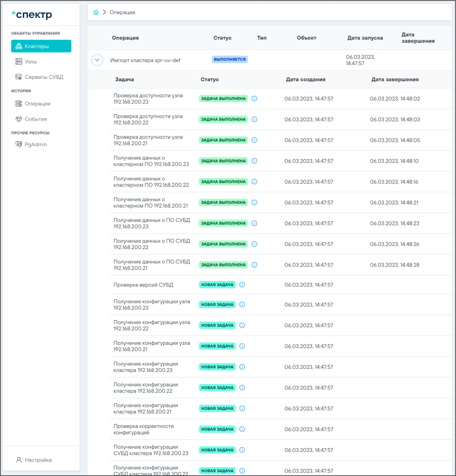Open the События history page
The height and width of the screenshot is (476, 456).
coord(35,119)
